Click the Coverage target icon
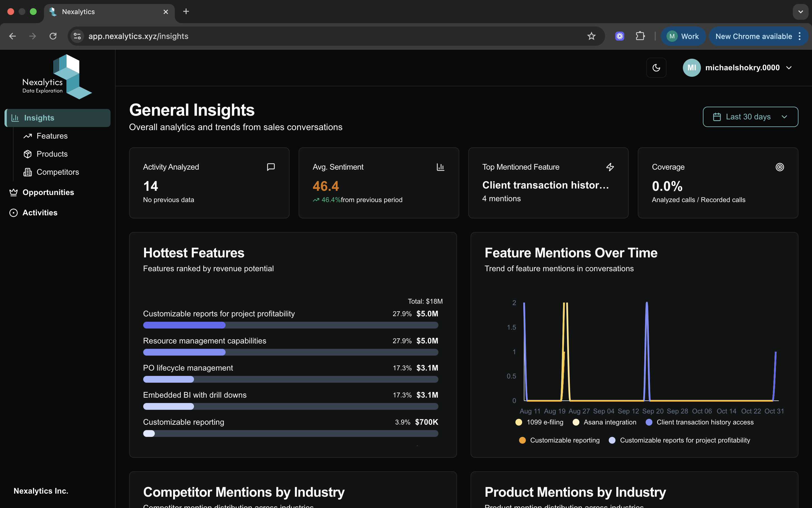This screenshot has width=812, height=508. pos(780,167)
